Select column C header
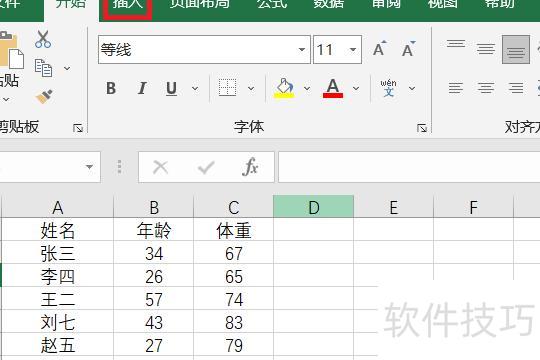 [x=234, y=207]
